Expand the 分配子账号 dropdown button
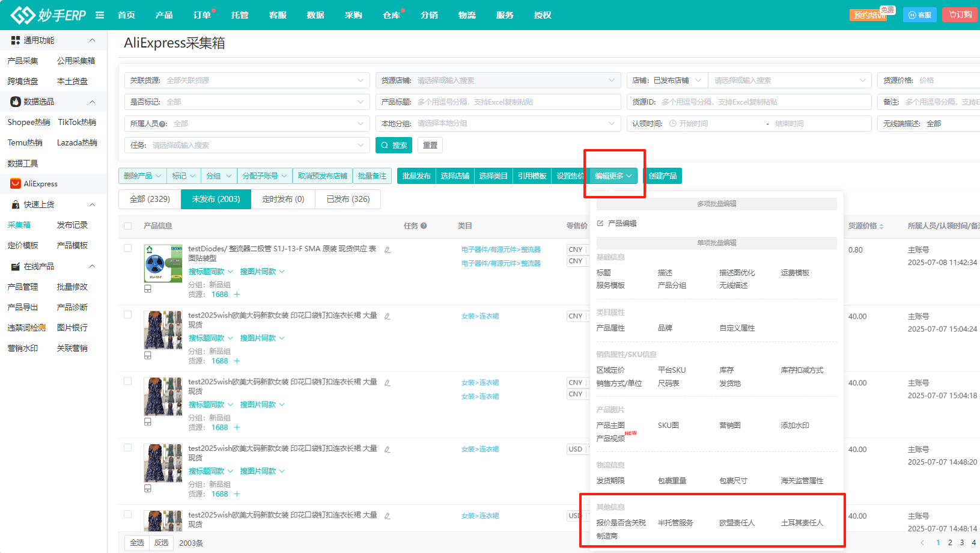Screen dimensions: 980x553 coord(265,176)
